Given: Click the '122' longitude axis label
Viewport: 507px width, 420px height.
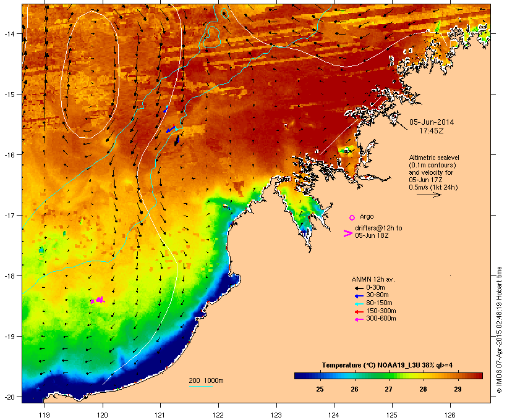Looking at the screenshot, I should tap(218, 415).
